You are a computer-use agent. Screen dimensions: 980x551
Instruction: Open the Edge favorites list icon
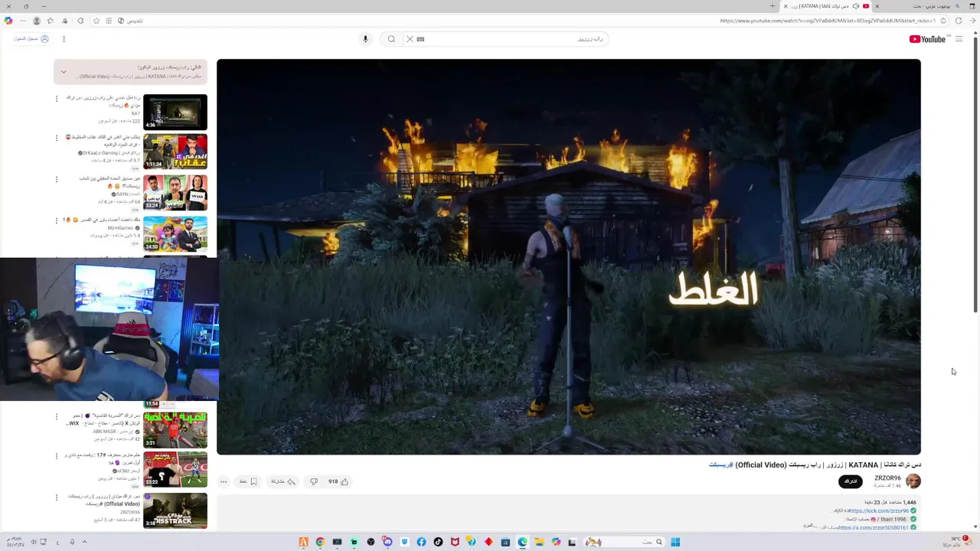tap(51, 21)
